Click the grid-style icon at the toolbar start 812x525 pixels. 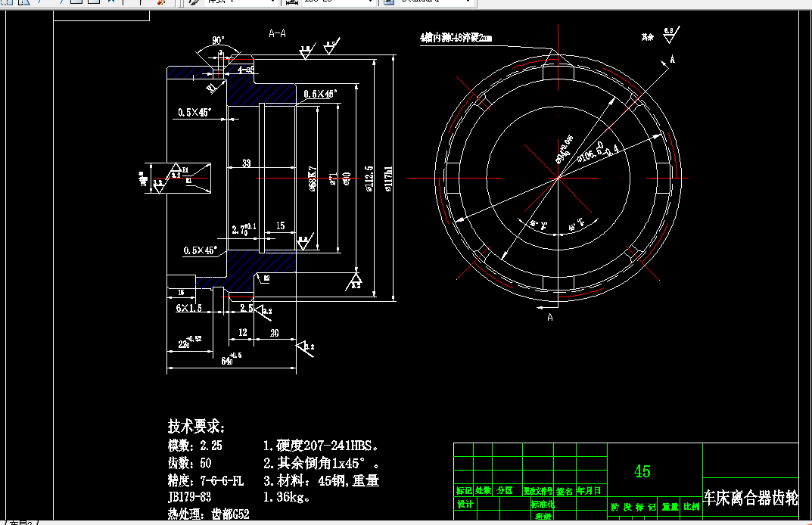click(x=6, y=2)
